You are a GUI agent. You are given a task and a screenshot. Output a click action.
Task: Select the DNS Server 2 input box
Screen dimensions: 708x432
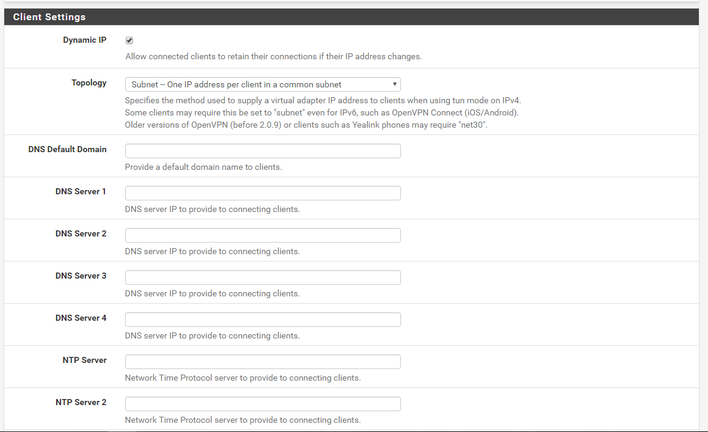click(262, 235)
